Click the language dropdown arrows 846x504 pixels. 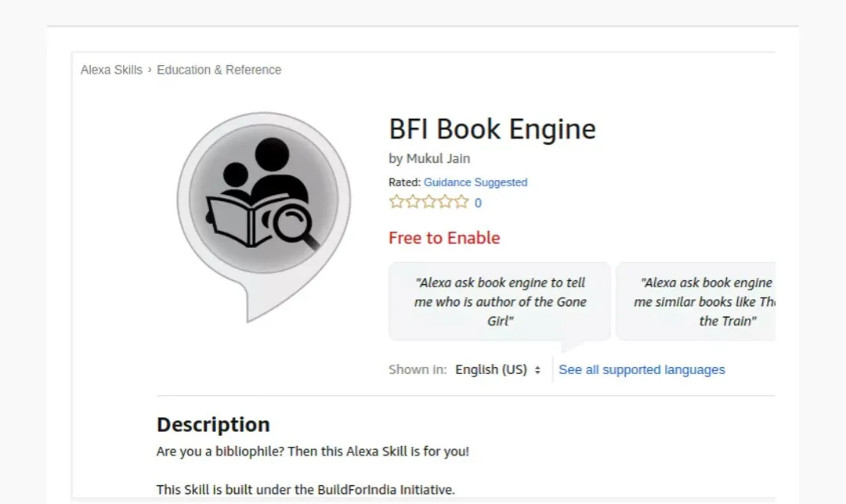(537, 370)
